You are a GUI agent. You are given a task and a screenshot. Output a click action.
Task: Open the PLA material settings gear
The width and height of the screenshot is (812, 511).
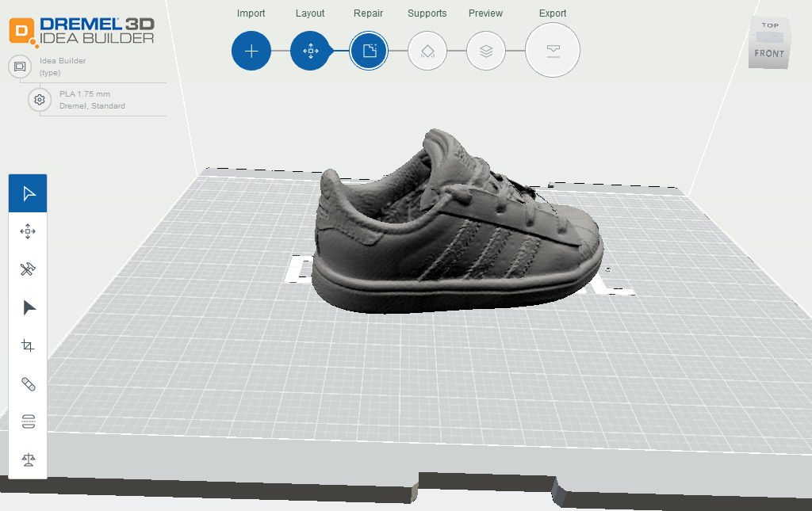pyautogui.click(x=38, y=100)
